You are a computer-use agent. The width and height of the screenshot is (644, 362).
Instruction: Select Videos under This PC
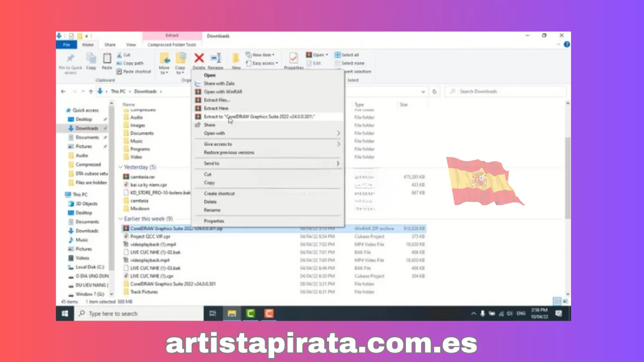(x=78, y=258)
